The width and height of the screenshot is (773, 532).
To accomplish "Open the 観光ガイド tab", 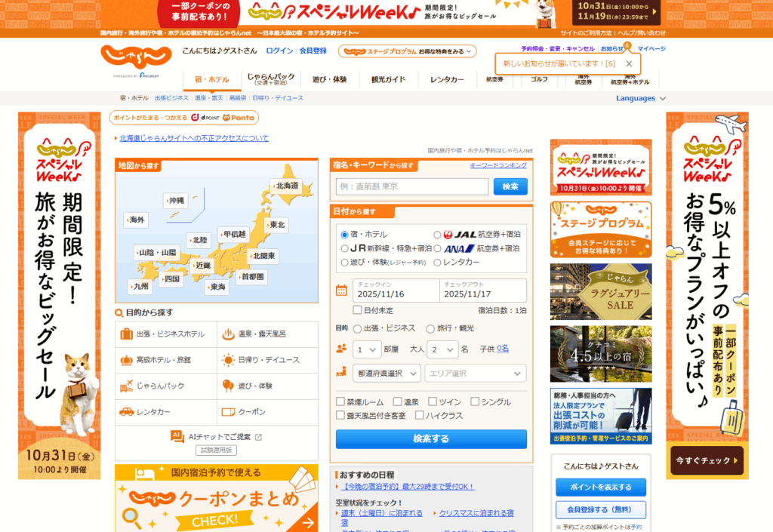I will coord(386,78).
